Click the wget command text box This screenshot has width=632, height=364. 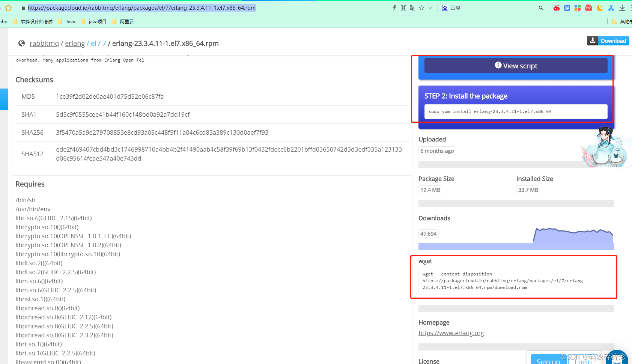(x=516, y=281)
